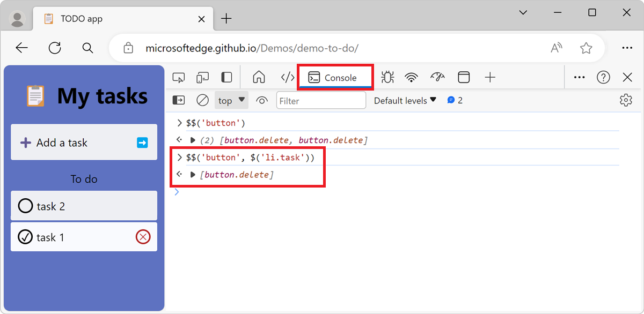The width and height of the screenshot is (644, 314).
Task: Open the performance gauge tool
Action: (437, 77)
